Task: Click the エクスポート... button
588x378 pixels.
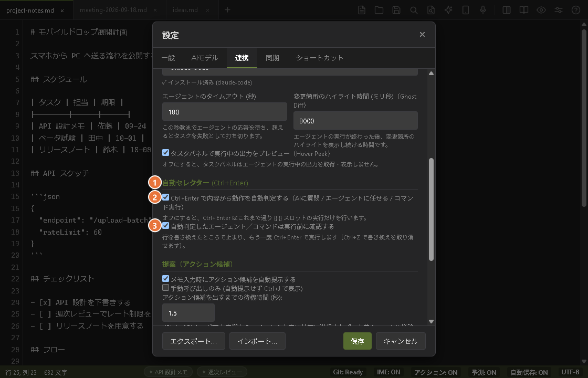Action: [x=194, y=341]
